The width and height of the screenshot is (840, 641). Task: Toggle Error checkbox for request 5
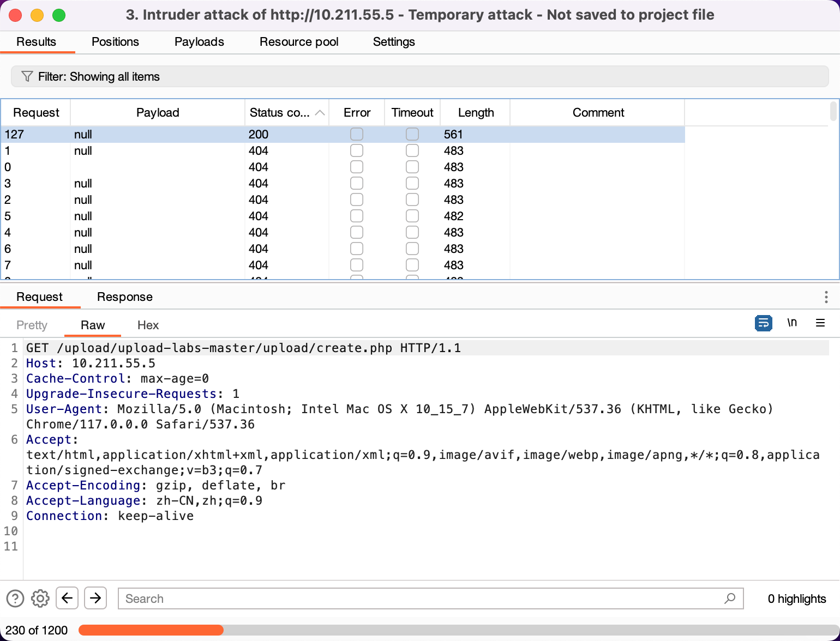coord(357,216)
